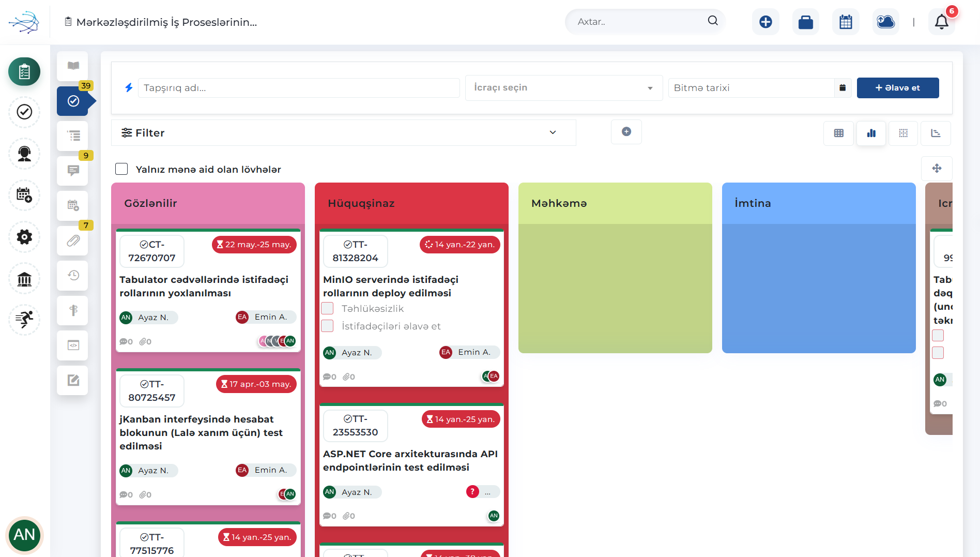
Task: Select the Məhkəmə column header
Action: [615, 203]
